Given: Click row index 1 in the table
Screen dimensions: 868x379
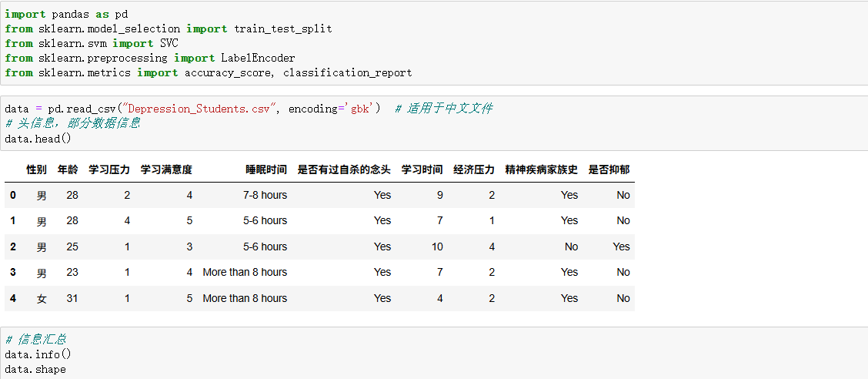Looking at the screenshot, I should coord(13,220).
